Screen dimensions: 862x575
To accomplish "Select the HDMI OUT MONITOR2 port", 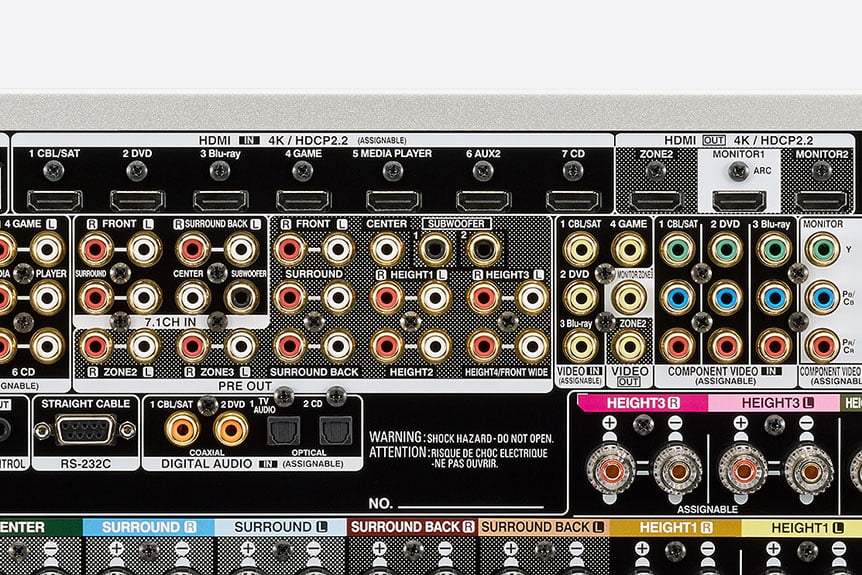I will [822, 201].
